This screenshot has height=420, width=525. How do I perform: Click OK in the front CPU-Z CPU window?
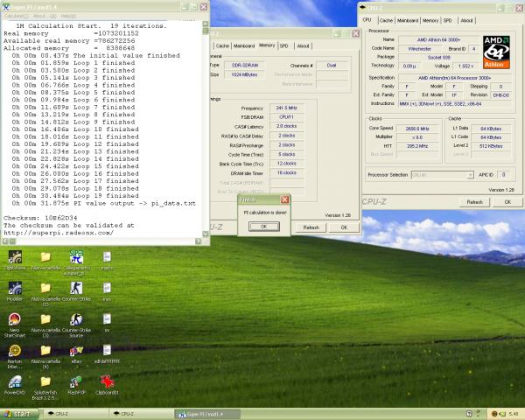[507, 202]
